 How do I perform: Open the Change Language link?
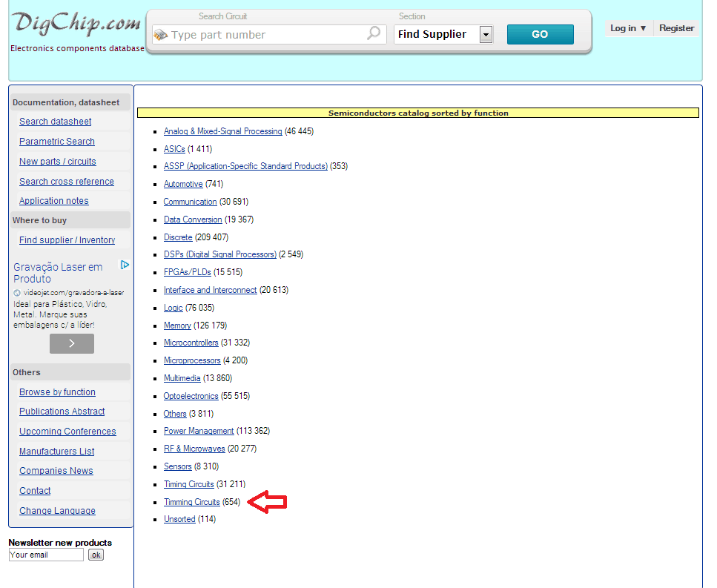click(57, 511)
